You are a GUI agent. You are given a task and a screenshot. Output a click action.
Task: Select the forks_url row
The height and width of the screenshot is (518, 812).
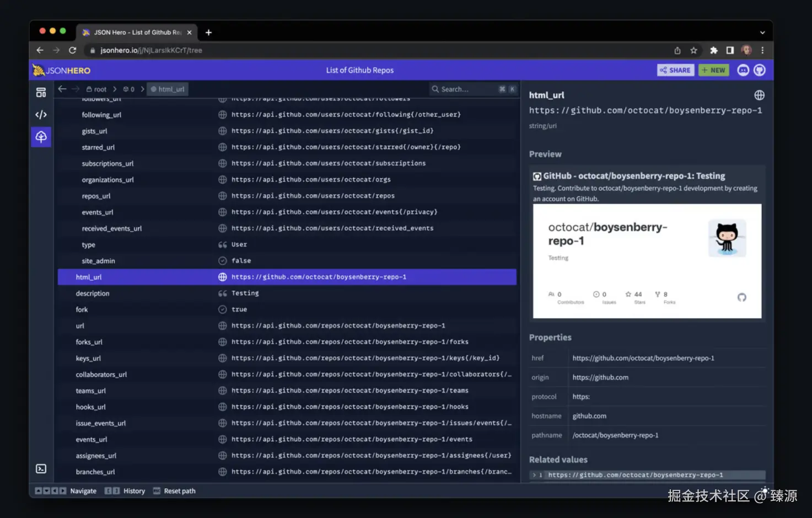[x=287, y=342]
